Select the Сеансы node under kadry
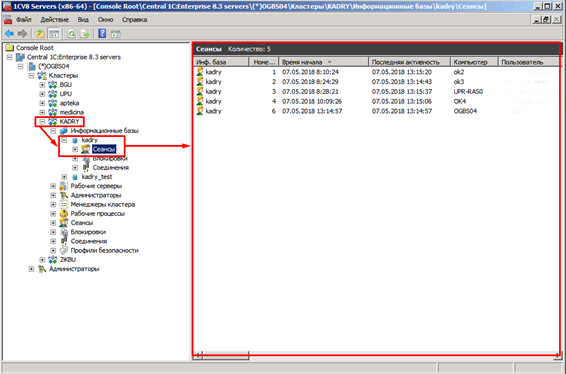566x374 pixels. coord(104,149)
